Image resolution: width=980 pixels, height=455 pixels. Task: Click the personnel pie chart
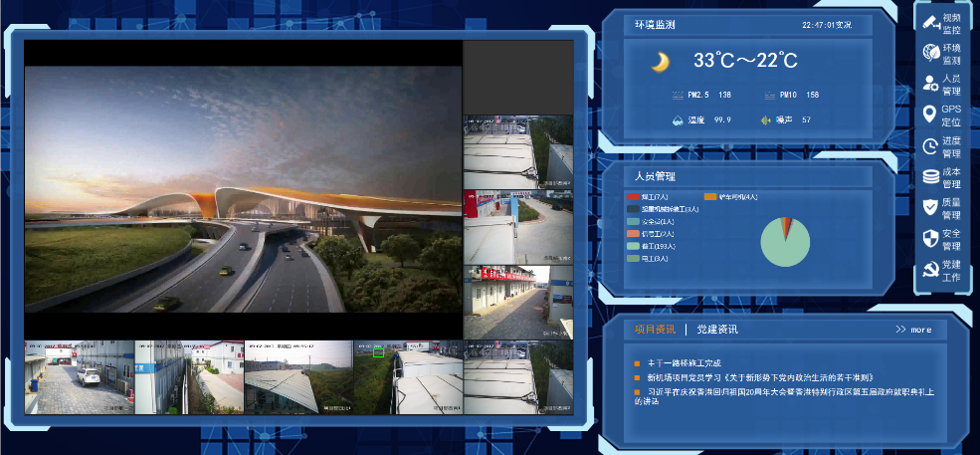(x=785, y=242)
